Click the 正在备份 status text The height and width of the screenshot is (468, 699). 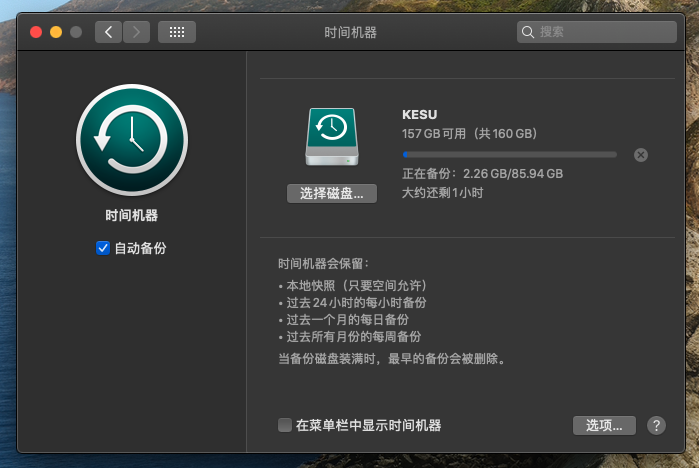tap(482, 173)
